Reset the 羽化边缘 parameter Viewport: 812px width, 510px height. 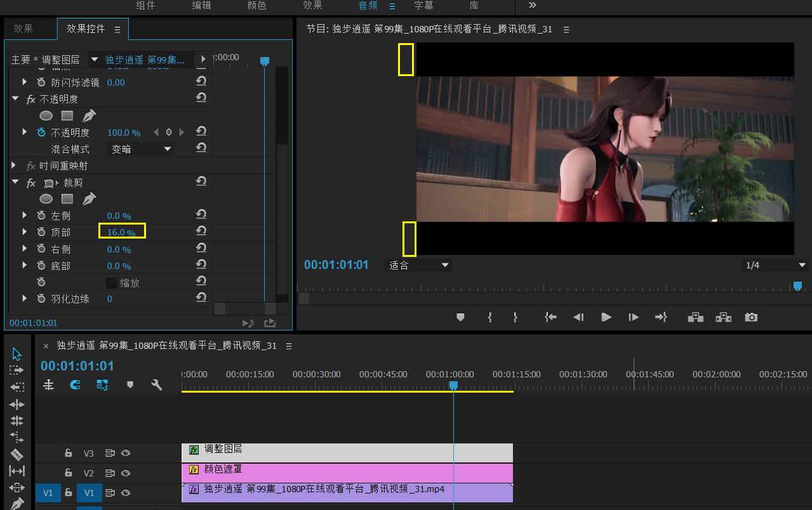pos(201,297)
